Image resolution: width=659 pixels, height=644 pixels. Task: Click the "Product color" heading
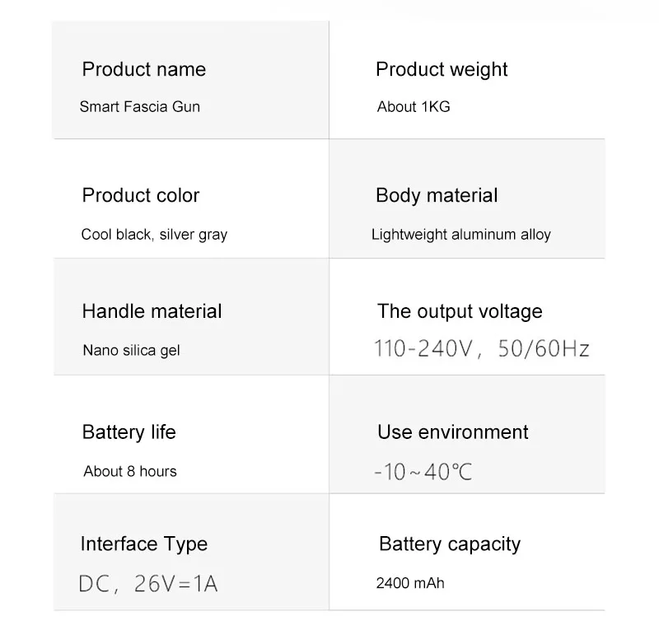(141, 195)
